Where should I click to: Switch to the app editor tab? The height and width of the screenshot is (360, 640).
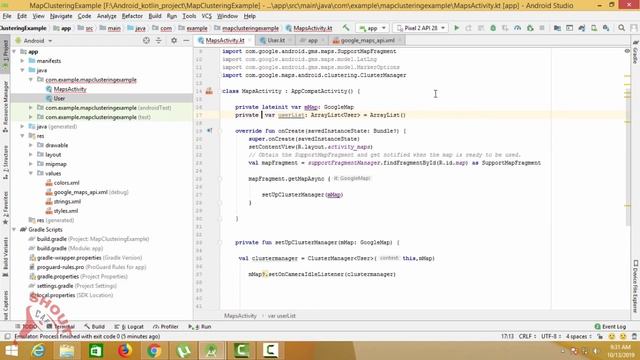tap(312, 40)
